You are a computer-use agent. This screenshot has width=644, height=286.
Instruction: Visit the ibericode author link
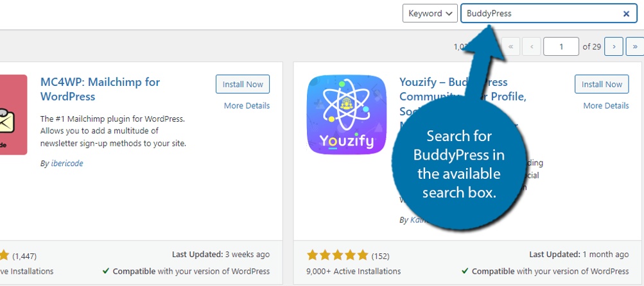click(x=67, y=164)
